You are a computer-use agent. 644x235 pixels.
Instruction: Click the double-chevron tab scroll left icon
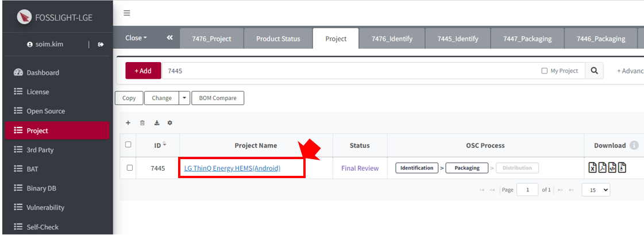coord(169,37)
